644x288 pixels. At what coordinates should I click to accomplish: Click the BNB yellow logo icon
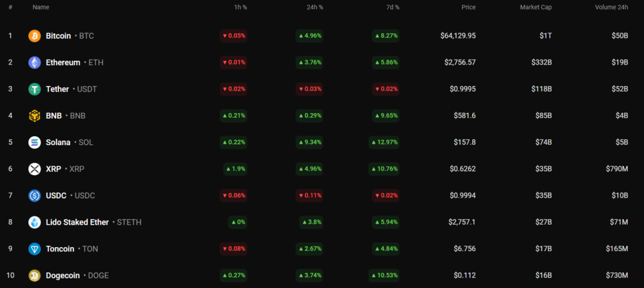(34, 116)
